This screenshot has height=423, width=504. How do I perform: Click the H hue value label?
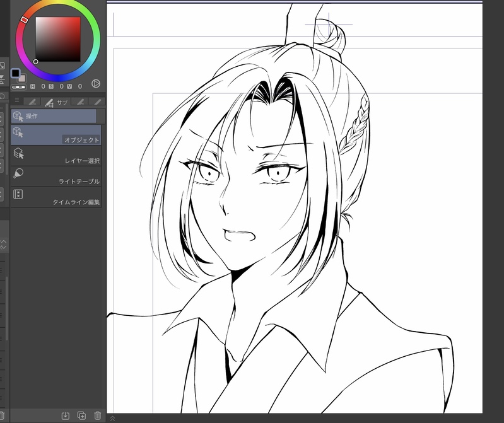tap(33, 86)
